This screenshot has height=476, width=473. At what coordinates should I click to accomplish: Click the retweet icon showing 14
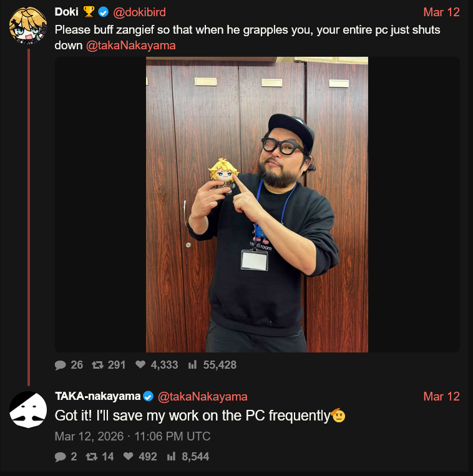[92, 457]
